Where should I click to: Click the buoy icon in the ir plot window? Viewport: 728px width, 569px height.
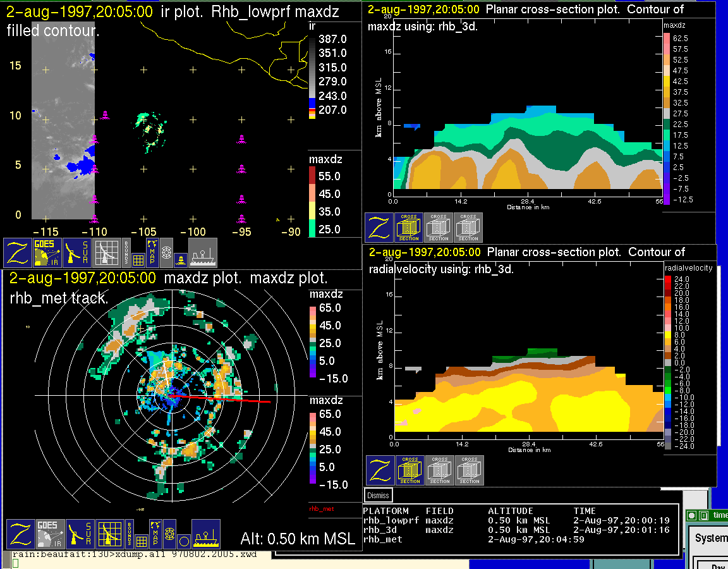click(x=180, y=259)
